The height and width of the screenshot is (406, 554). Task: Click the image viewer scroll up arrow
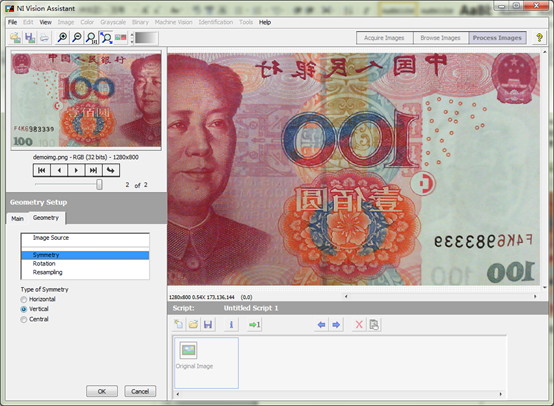click(x=544, y=52)
